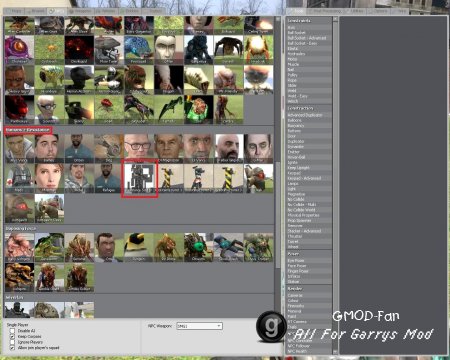Select the Dr. Kleiner NPC with glasses
Screen dimensions: 450x360
[139, 148]
